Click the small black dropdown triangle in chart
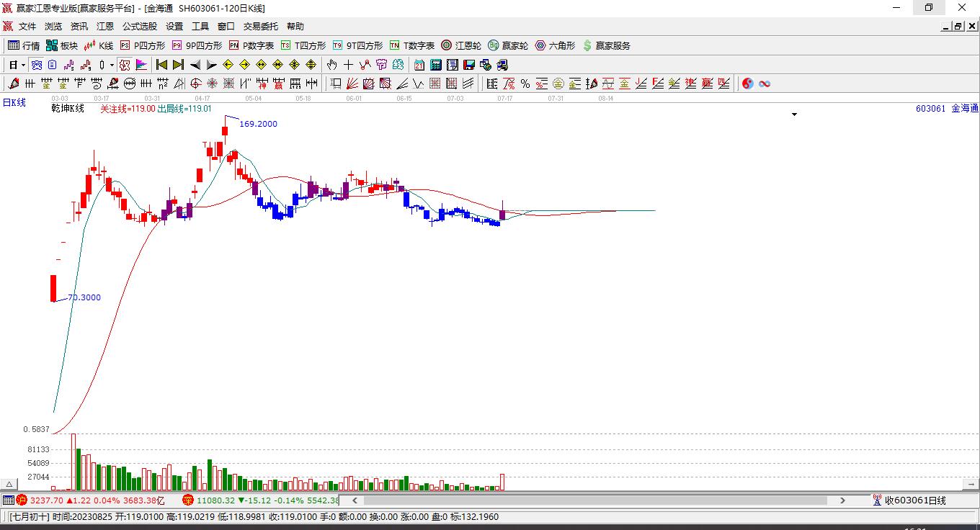The width and height of the screenshot is (980, 530). pos(795,114)
